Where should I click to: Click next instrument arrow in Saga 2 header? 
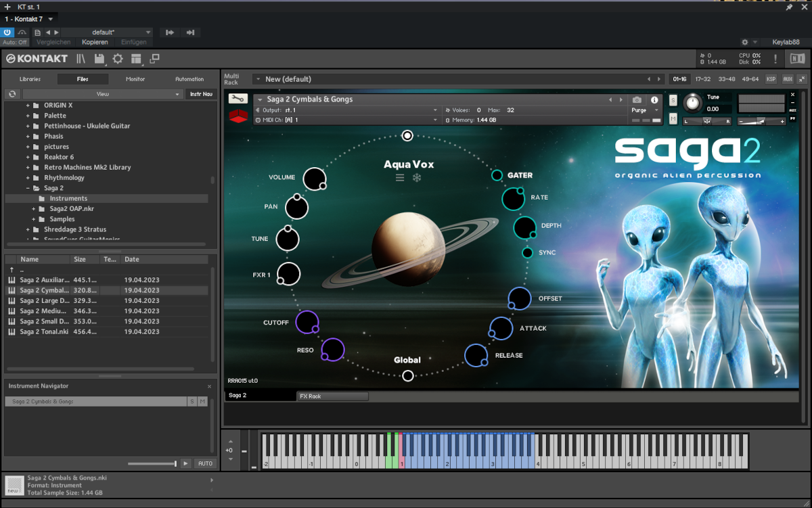(x=621, y=99)
